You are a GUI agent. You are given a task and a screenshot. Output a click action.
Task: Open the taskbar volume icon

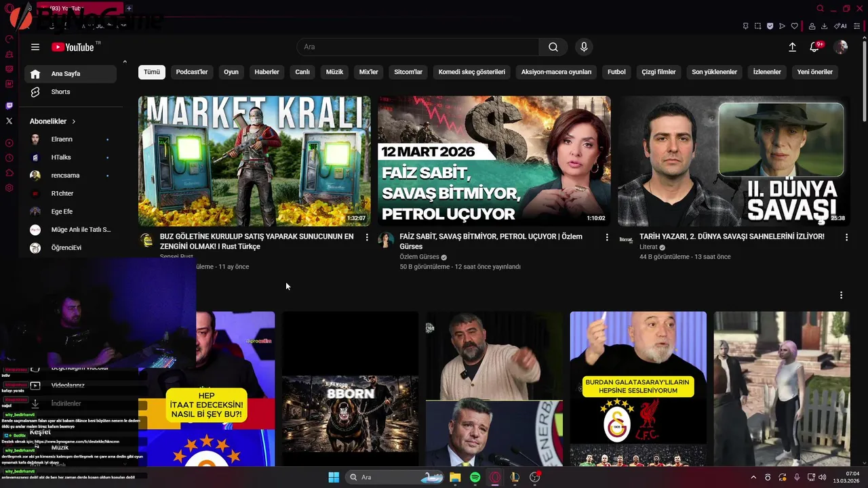(x=823, y=477)
